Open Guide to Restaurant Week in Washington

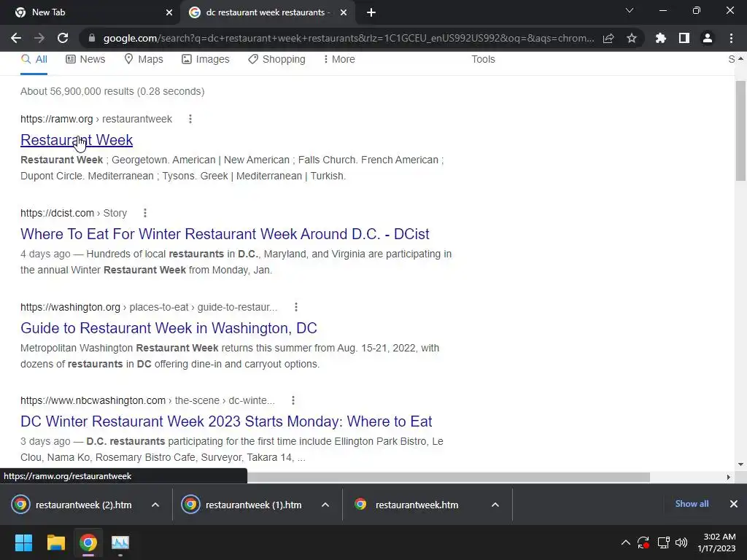coord(169,328)
